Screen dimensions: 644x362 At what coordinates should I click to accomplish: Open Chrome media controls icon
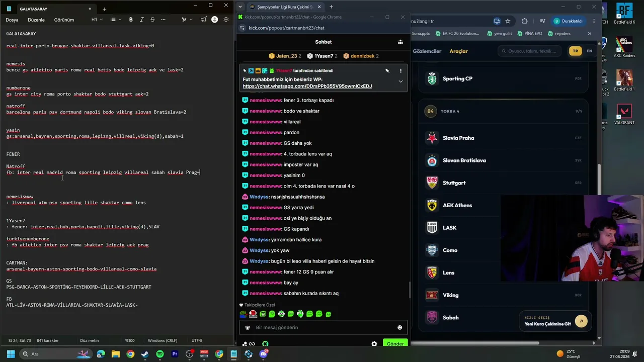pos(542,21)
